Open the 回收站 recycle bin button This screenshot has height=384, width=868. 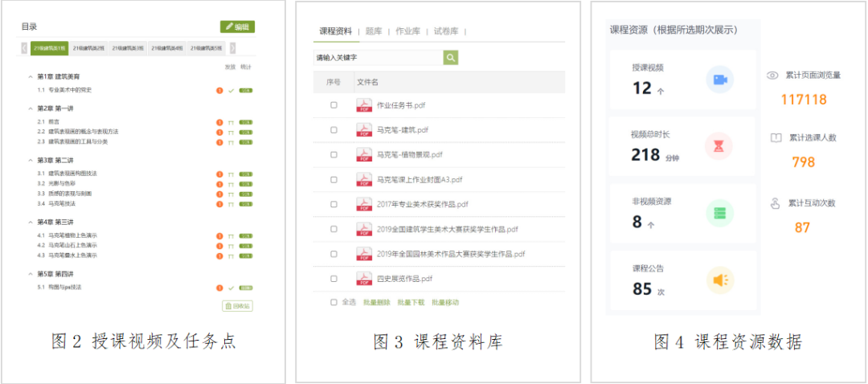pyautogui.click(x=237, y=306)
